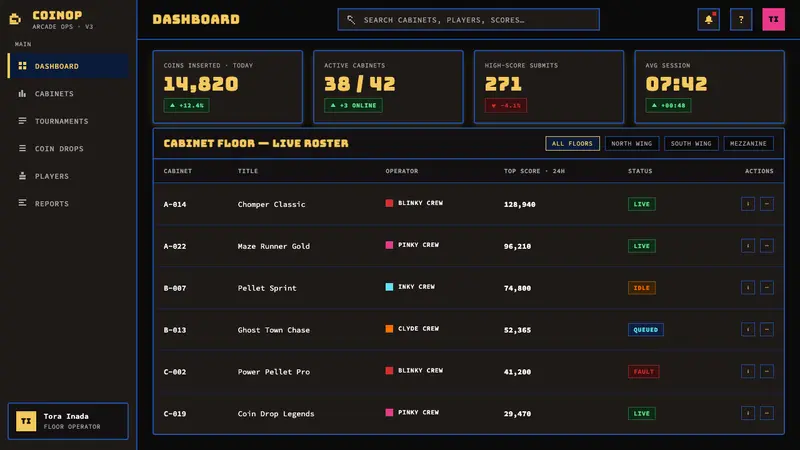Navigate to Players page
This screenshot has height=450, width=800.
[68, 176]
